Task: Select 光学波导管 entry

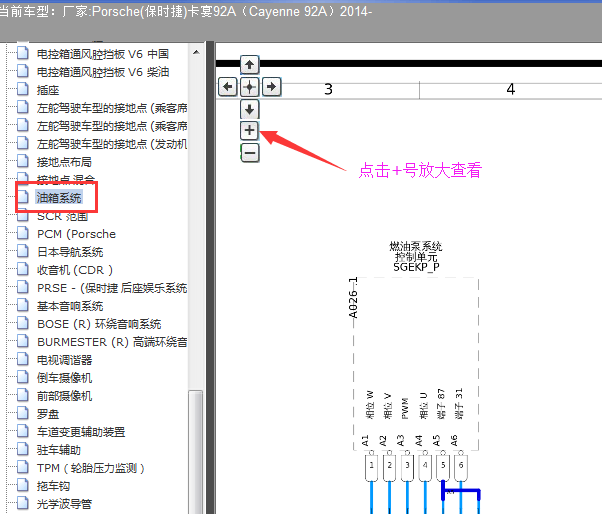Action: pos(64,504)
